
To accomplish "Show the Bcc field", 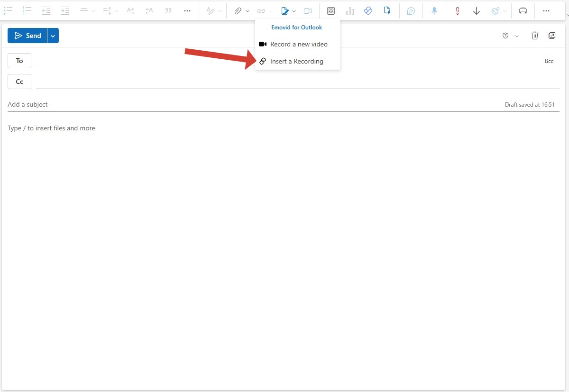I will (549, 61).
